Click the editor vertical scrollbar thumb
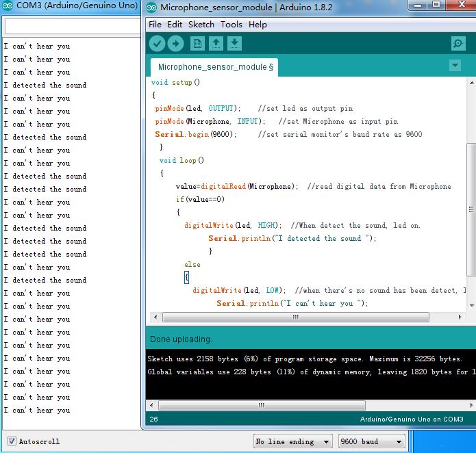The width and height of the screenshot is (476, 453). [x=471, y=209]
